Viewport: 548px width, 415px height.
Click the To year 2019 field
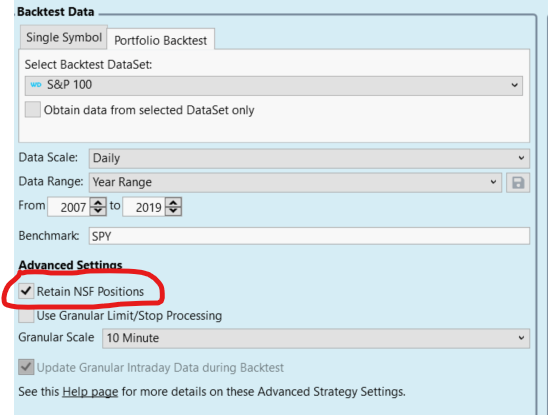(x=144, y=207)
